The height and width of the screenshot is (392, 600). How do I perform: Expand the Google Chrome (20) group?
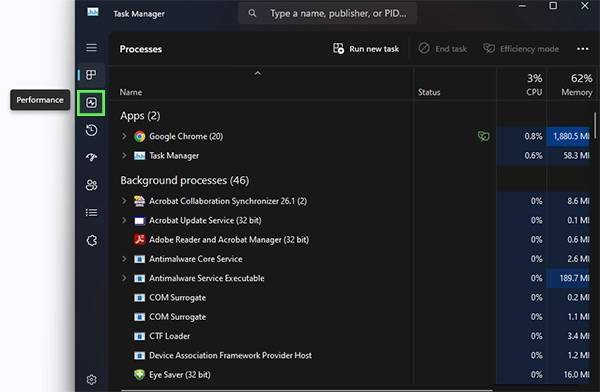click(124, 136)
